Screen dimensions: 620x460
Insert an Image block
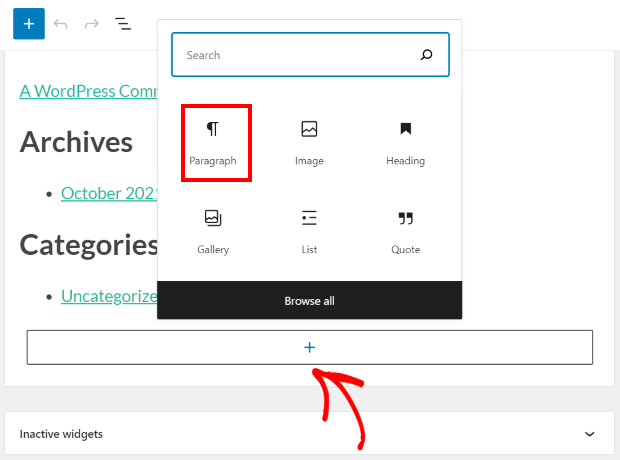(x=309, y=143)
